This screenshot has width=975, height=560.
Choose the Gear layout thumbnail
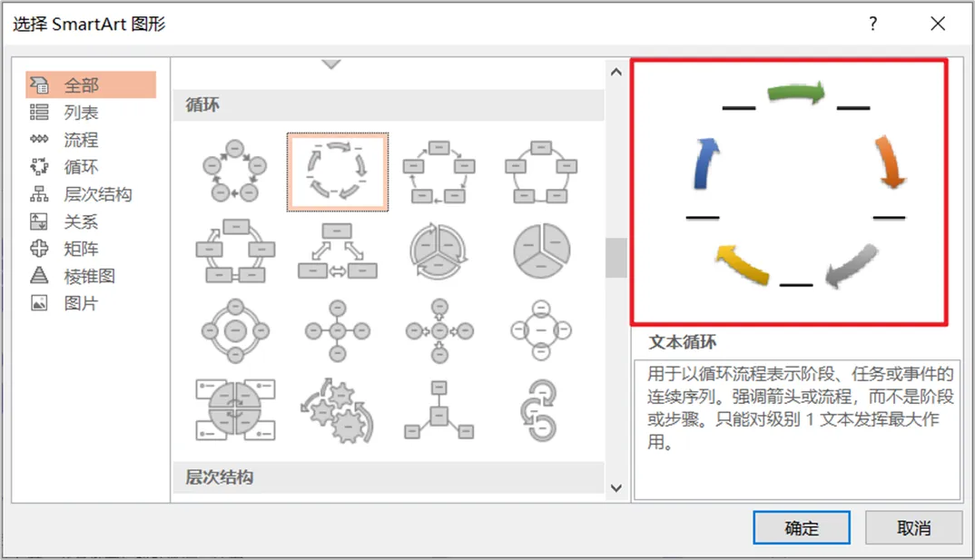[338, 410]
